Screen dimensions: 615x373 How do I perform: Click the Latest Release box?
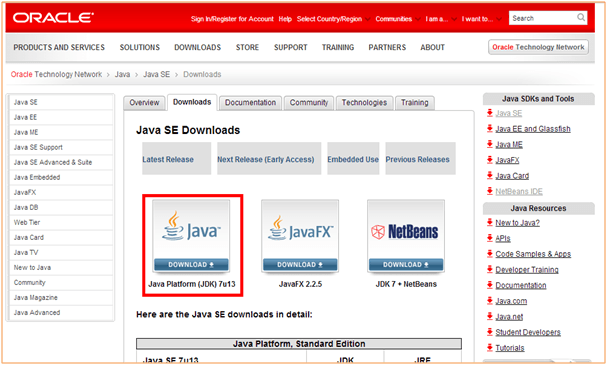tap(176, 158)
